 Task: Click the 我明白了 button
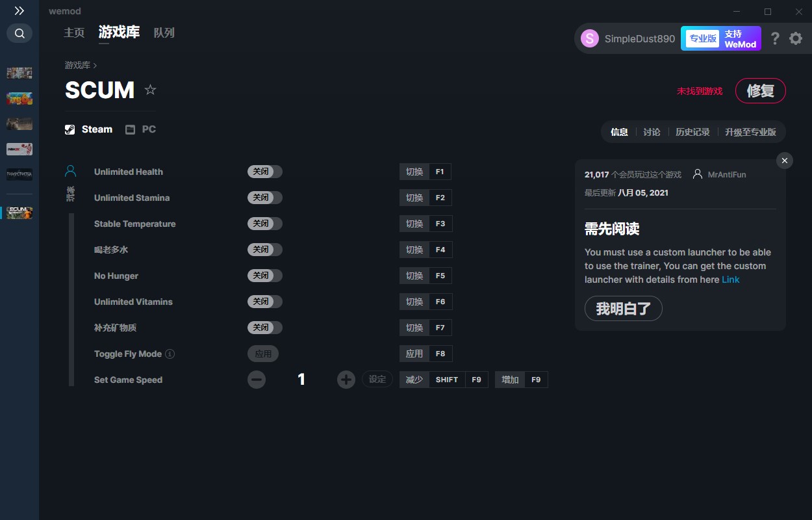(x=624, y=309)
